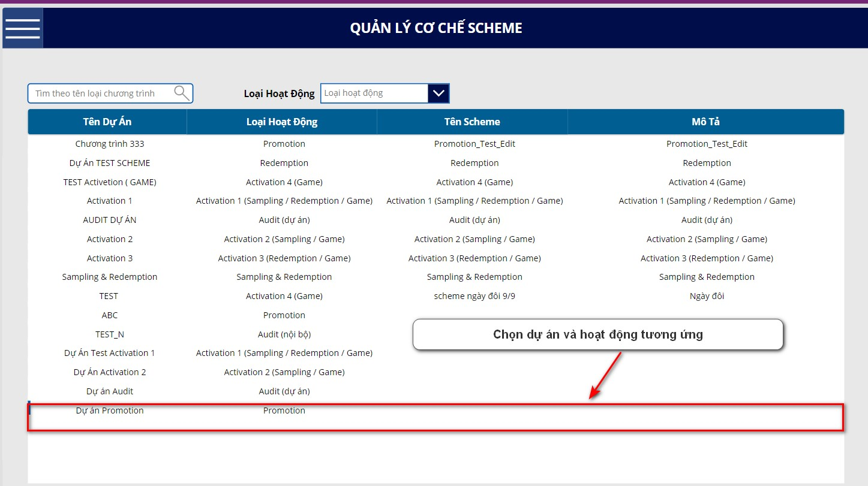Click 'Activation 1 (Sampling / Redemption / Game)' in Mô Tả column

click(x=707, y=201)
